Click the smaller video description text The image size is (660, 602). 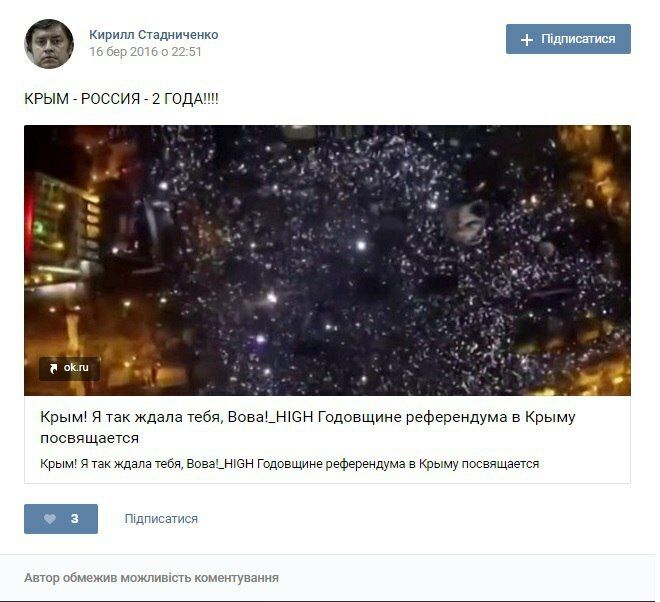[x=290, y=464]
